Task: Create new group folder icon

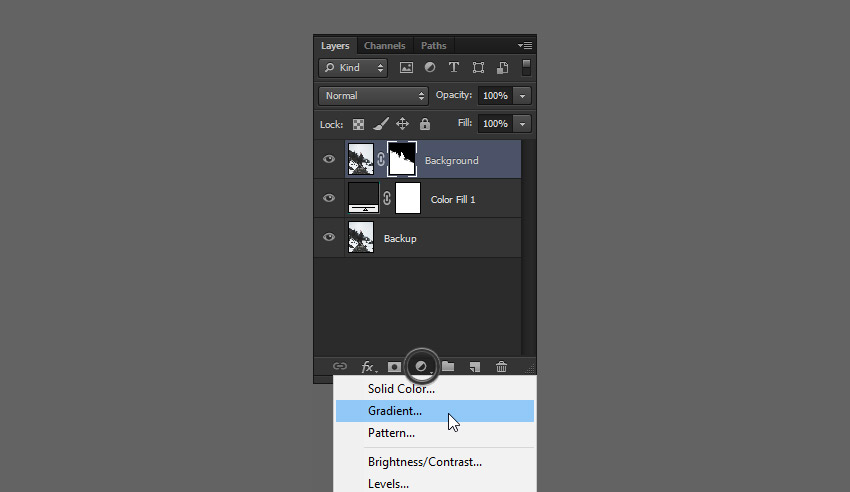Action: [x=448, y=366]
